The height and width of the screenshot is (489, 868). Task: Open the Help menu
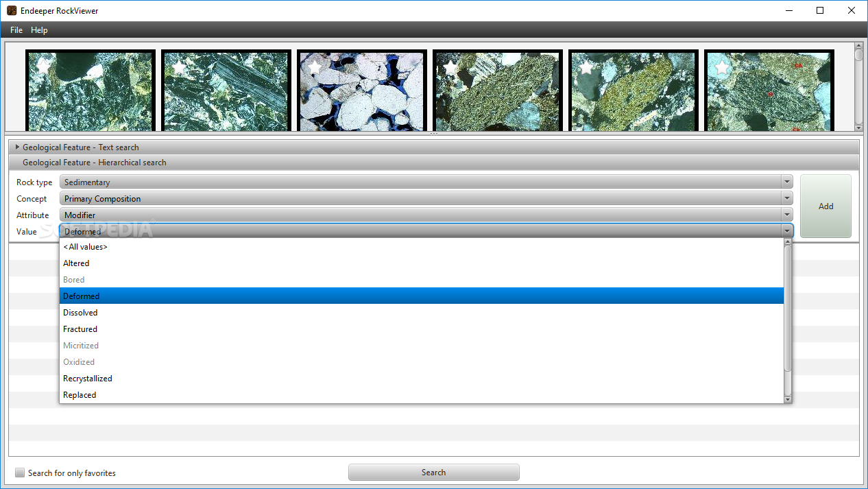pyautogui.click(x=39, y=30)
